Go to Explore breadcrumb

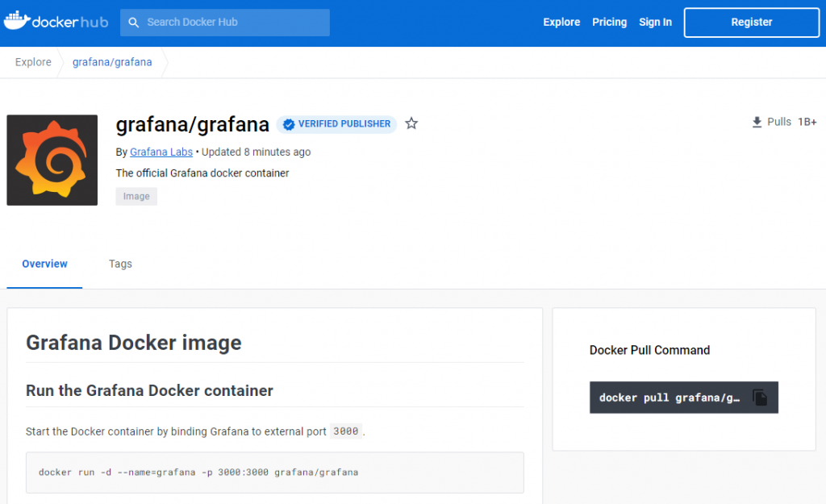(33, 62)
